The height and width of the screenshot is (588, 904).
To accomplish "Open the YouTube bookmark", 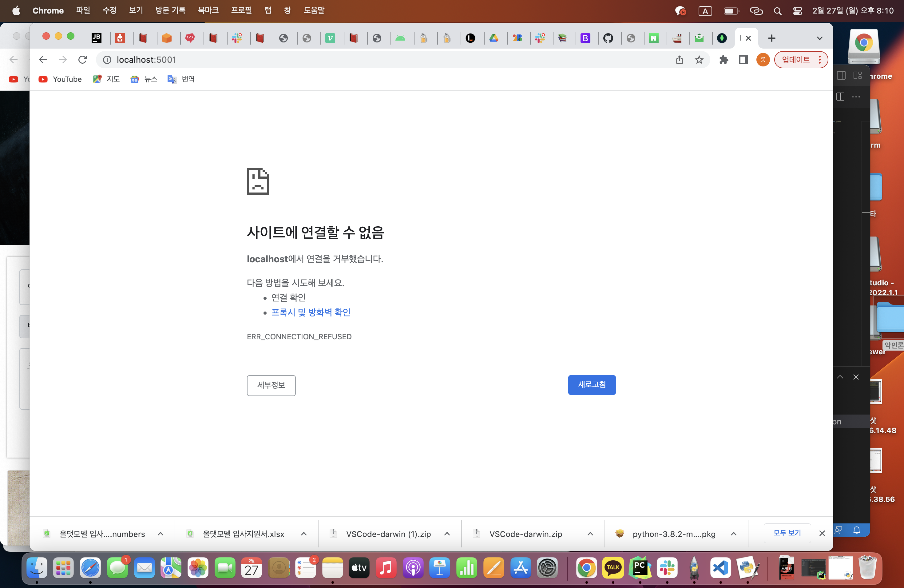I will tap(60, 79).
